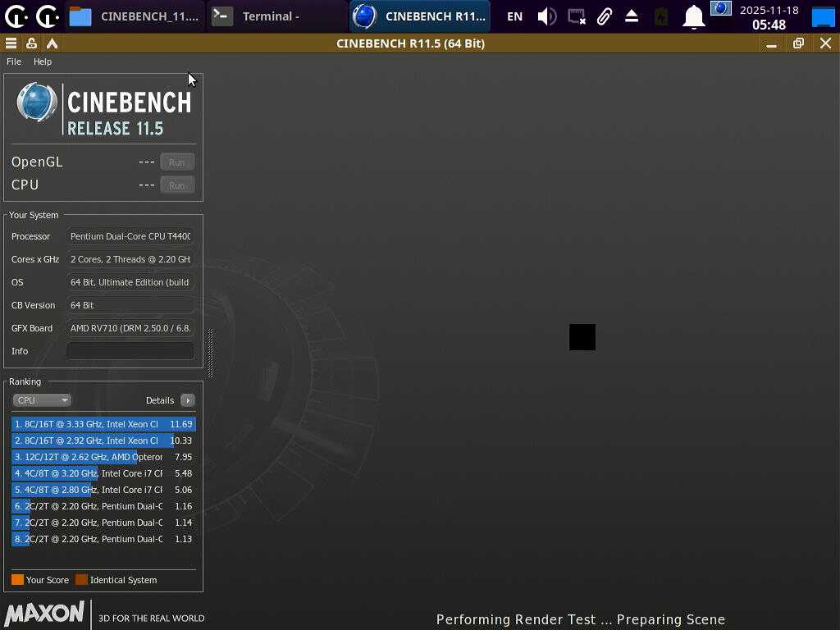Switch to CINEBENCH R11 taskbar item
Image resolution: width=840 pixels, height=630 pixels.
tap(420, 16)
